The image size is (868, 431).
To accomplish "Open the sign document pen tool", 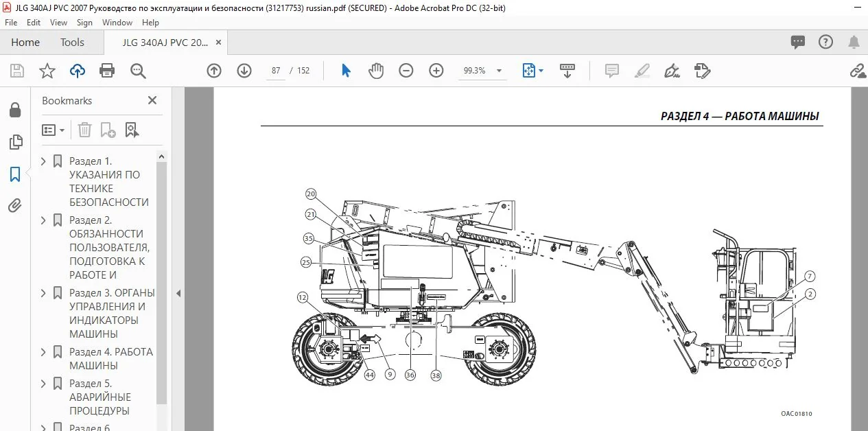I will [x=672, y=71].
